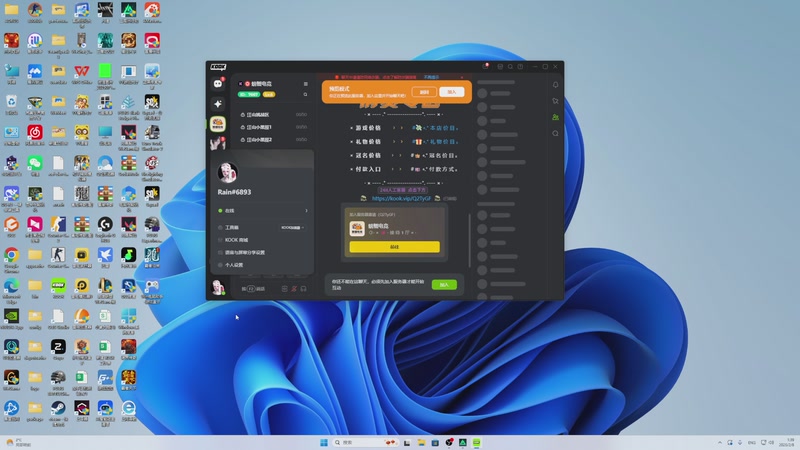Select the orange server icon in KOOK sidebar

(x=218, y=124)
